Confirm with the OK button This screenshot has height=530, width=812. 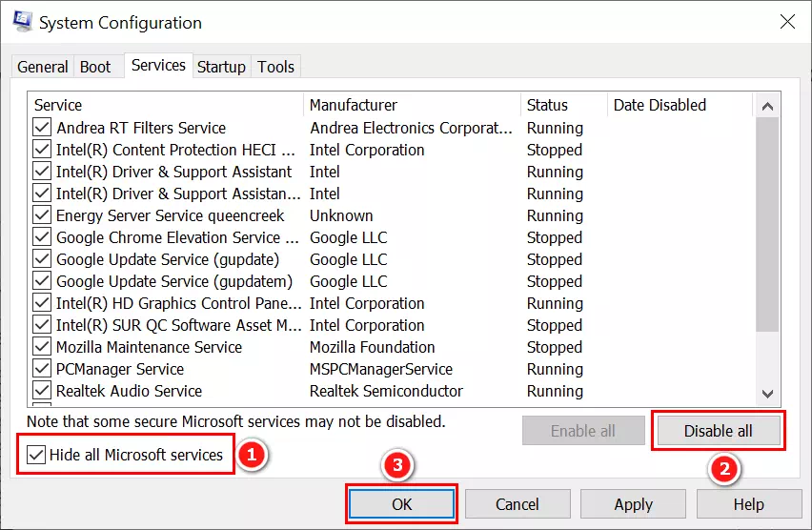tap(401, 504)
